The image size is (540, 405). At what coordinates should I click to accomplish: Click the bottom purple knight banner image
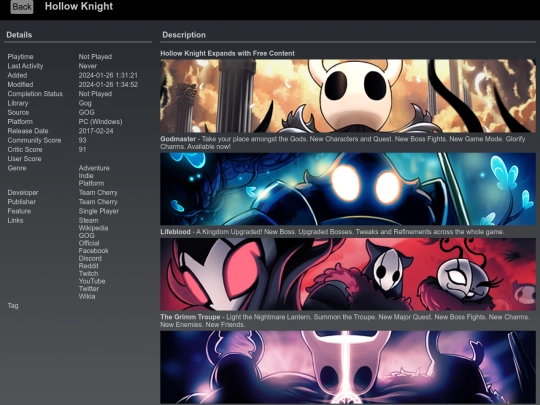pyautogui.click(x=348, y=367)
